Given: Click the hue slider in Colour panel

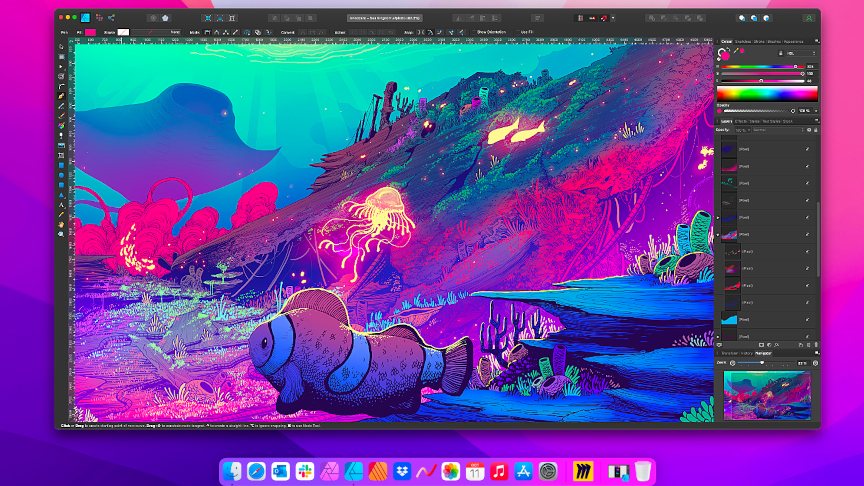Looking at the screenshot, I should point(762,67).
